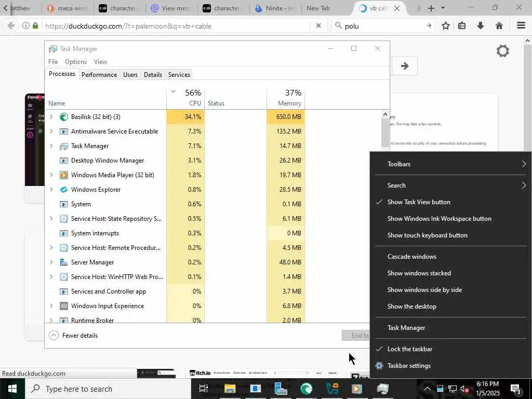Open Task Manager File menu
The height and width of the screenshot is (399, 532).
tap(53, 62)
